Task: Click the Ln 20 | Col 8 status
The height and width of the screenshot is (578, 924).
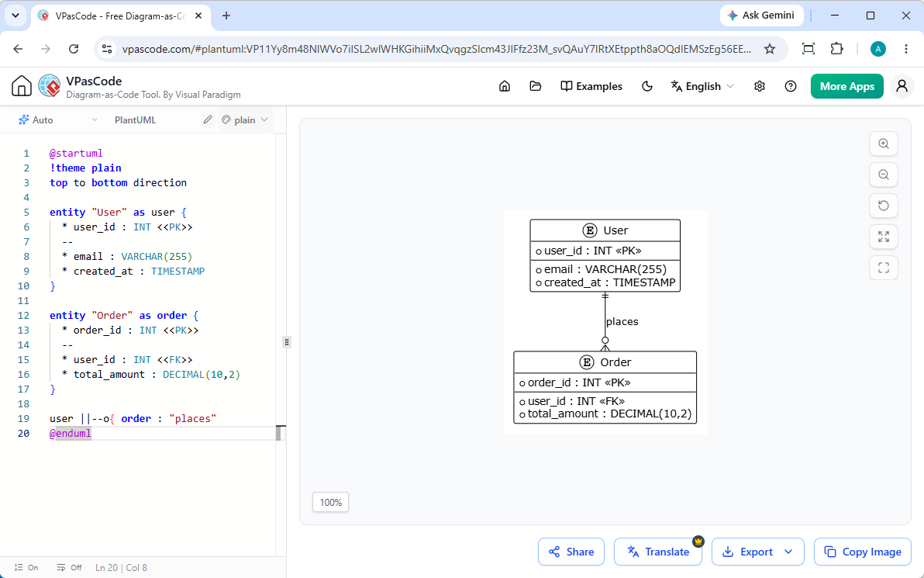Action: click(x=122, y=567)
